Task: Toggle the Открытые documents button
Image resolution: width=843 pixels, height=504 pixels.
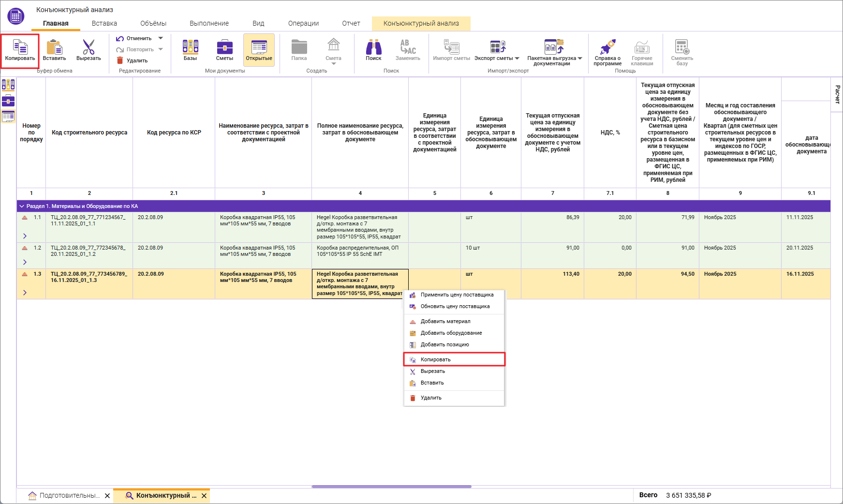Action: coord(259,50)
